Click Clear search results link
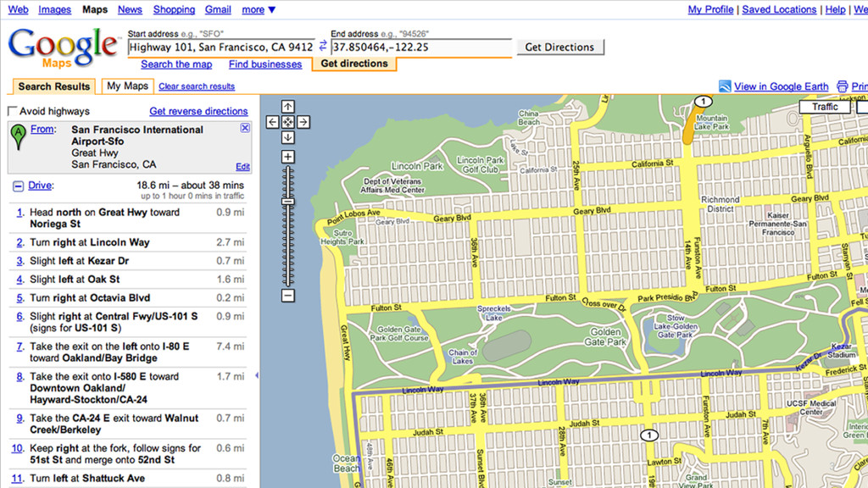 tap(197, 86)
